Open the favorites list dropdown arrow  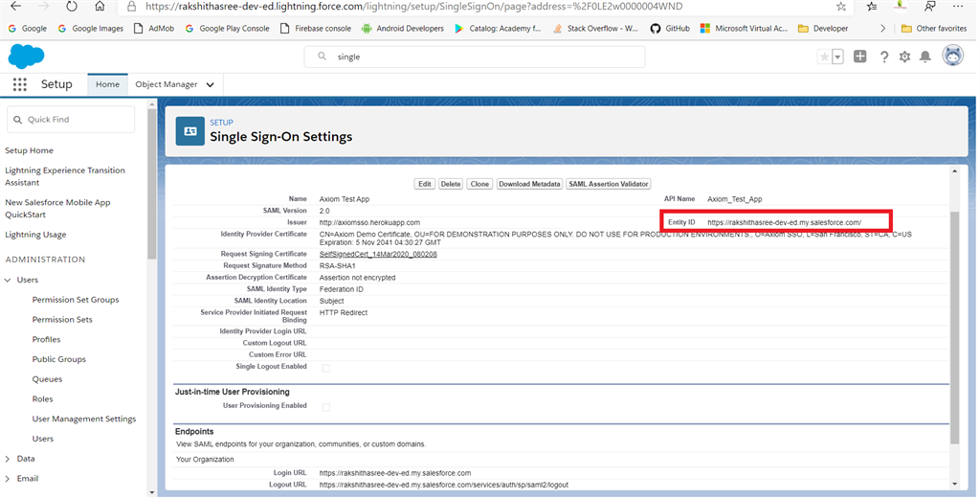tap(837, 57)
